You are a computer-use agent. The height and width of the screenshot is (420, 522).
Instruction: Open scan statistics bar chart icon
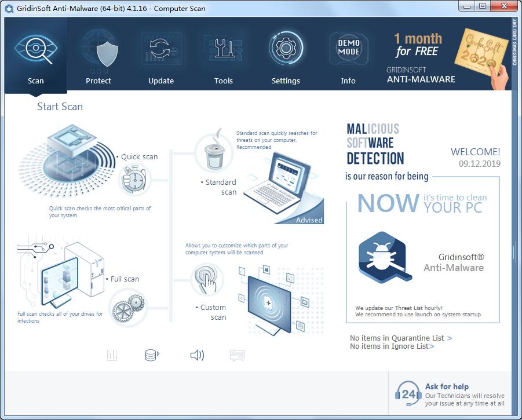point(112,355)
